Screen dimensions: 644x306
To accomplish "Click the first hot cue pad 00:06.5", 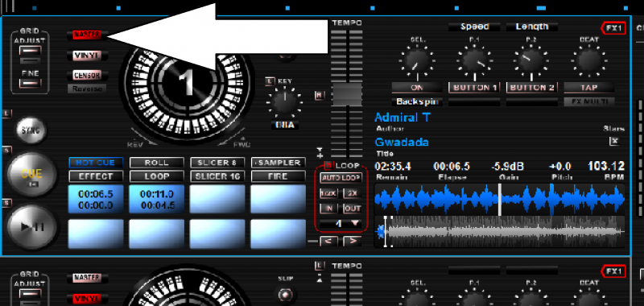I will tap(96, 199).
